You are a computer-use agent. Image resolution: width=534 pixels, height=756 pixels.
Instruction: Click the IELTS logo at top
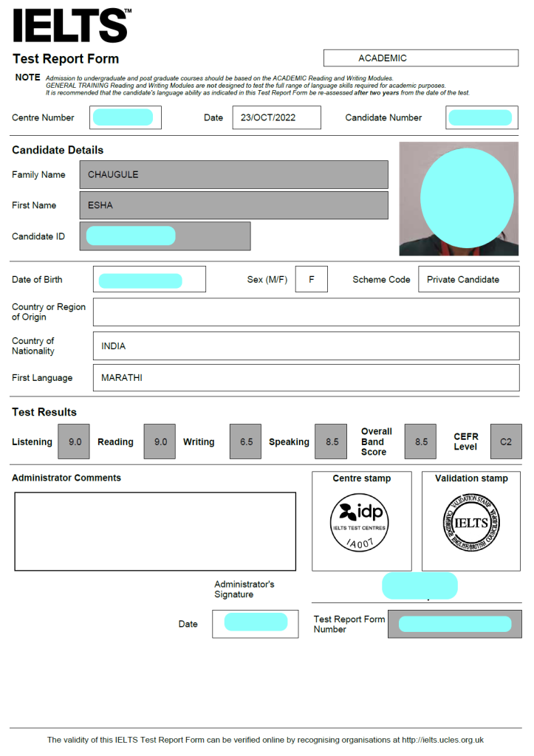pos(72,26)
